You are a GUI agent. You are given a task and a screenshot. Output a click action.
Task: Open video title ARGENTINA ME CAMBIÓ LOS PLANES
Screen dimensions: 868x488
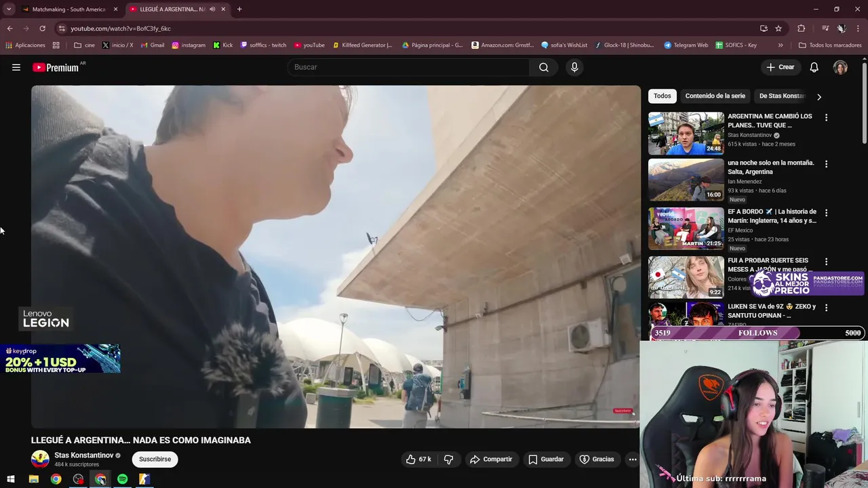[770, 121]
